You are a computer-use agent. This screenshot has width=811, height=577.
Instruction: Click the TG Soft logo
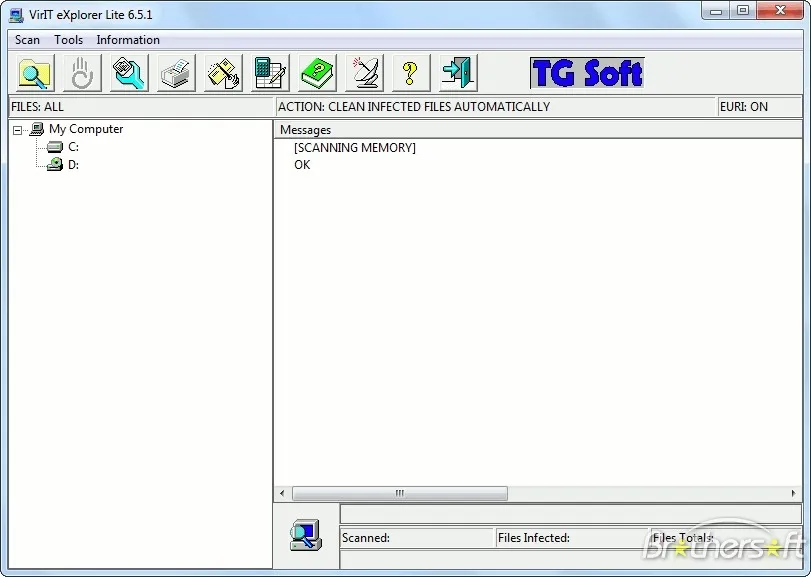coord(587,72)
